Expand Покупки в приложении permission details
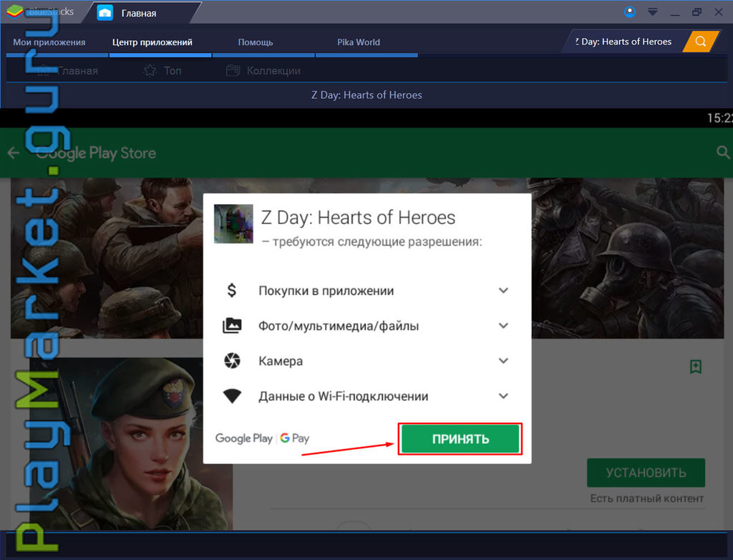The width and height of the screenshot is (733, 560). [x=503, y=291]
